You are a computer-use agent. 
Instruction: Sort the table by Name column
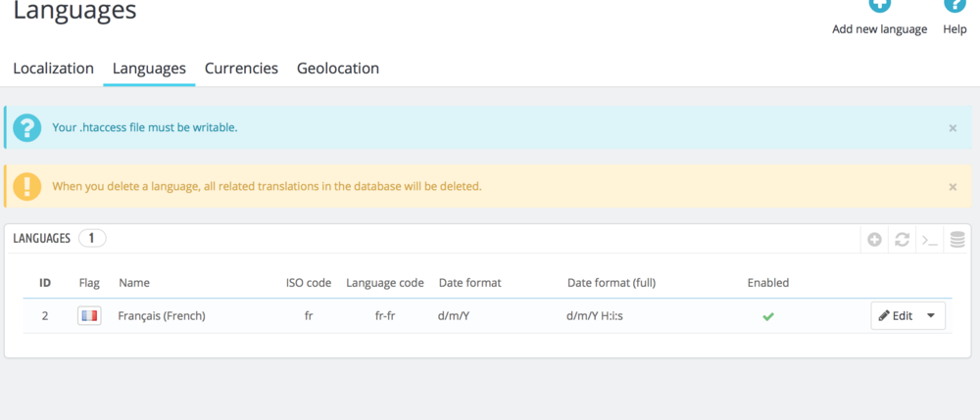[x=134, y=283]
